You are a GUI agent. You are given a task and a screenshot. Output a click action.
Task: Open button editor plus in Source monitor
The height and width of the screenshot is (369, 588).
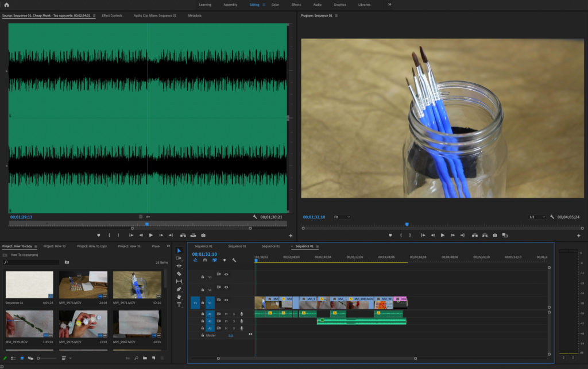291,236
